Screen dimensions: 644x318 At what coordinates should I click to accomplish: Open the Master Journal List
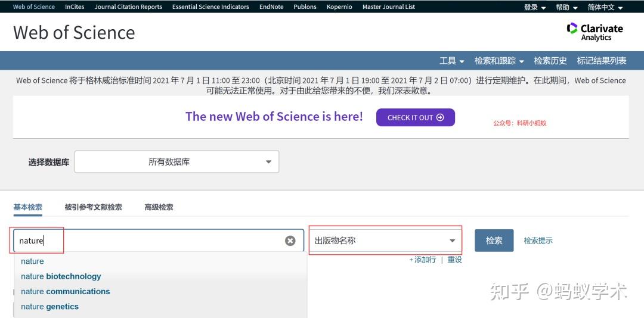[x=389, y=7]
